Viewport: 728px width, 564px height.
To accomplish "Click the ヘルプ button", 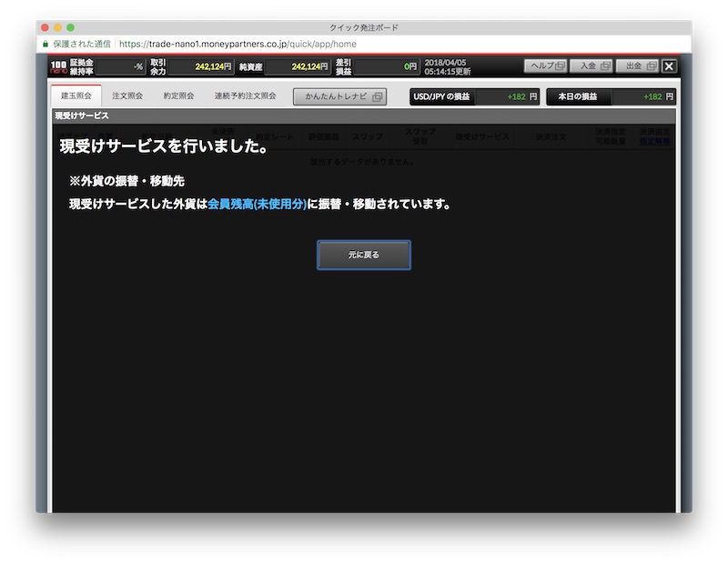I will click(545, 65).
